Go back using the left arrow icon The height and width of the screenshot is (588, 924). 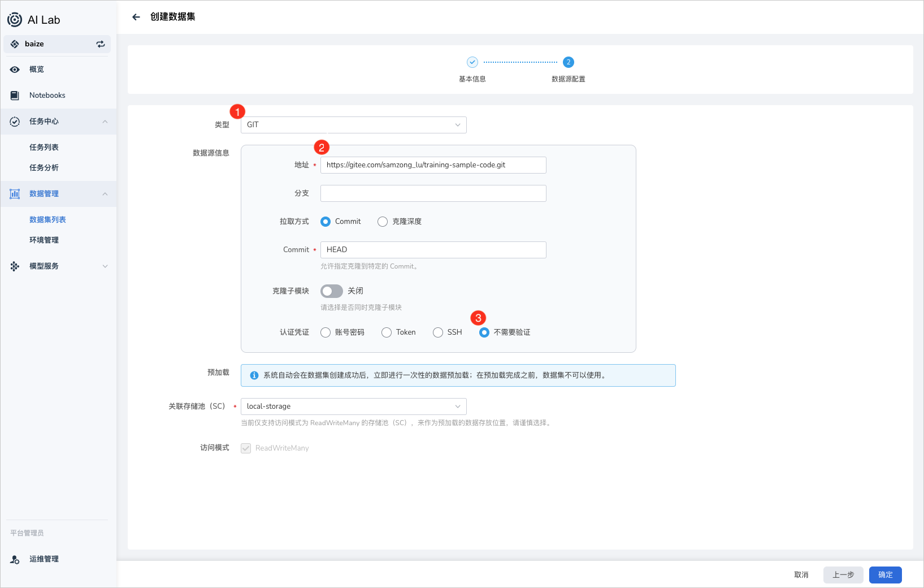point(136,17)
